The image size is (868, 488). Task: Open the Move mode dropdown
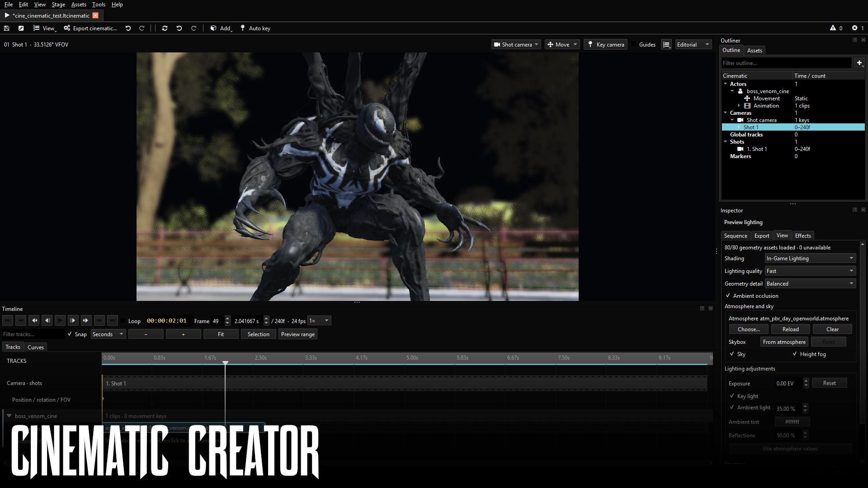click(x=562, y=44)
